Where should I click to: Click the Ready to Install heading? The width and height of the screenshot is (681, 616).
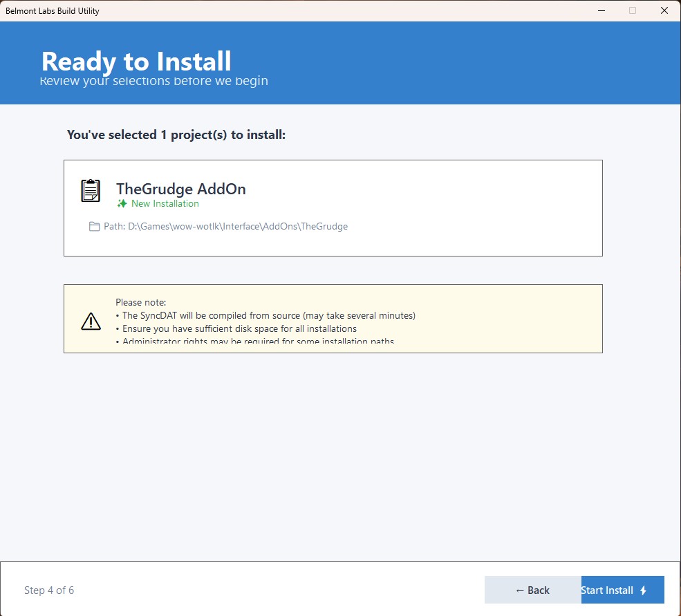(136, 62)
